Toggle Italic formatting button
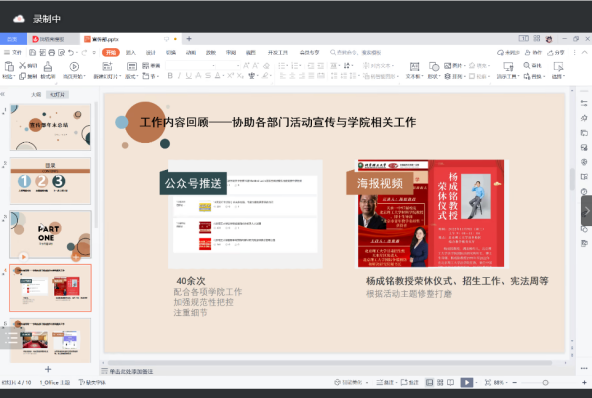The image size is (592, 398). click(x=179, y=76)
